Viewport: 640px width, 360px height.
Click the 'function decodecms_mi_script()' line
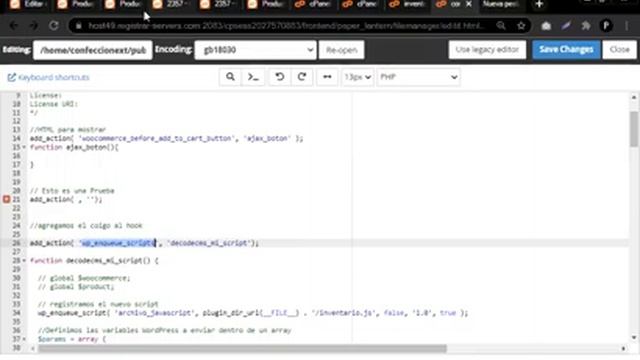tap(94, 260)
